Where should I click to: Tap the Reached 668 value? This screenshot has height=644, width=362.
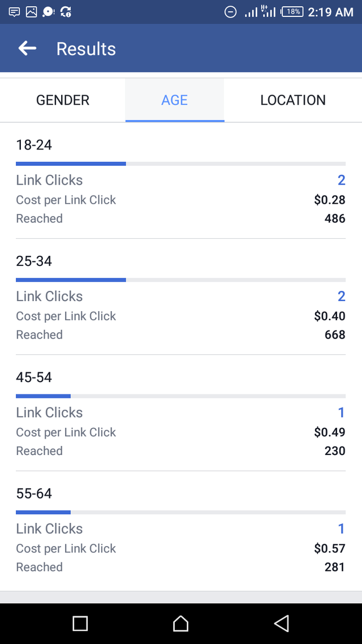point(335,334)
